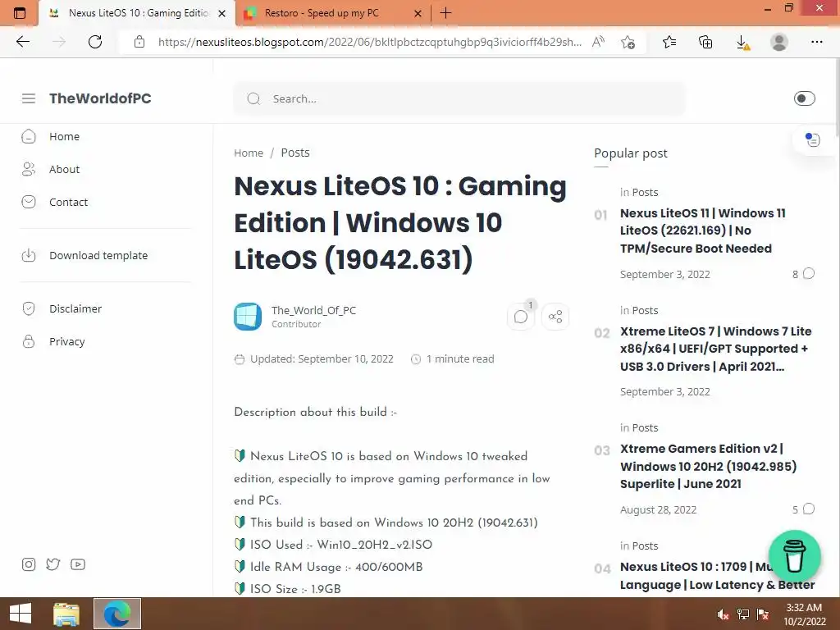
Task: Open the Collections icon
Action: pyautogui.click(x=705, y=42)
